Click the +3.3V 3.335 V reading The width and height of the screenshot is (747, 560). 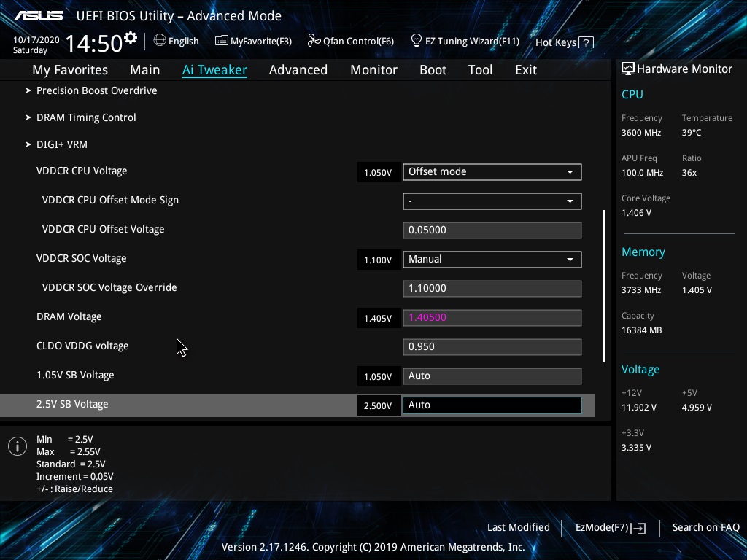pyautogui.click(x=636, y=448)
